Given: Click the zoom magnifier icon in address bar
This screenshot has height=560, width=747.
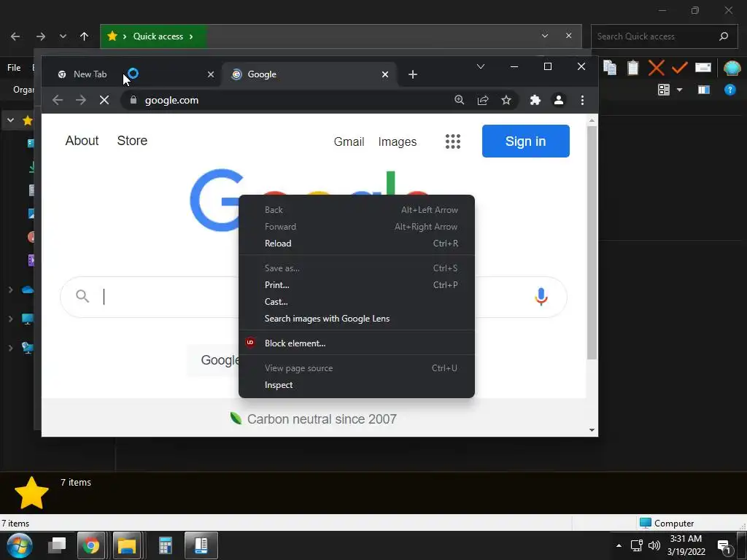Looking at the screenshot, I should pos(460,100).
